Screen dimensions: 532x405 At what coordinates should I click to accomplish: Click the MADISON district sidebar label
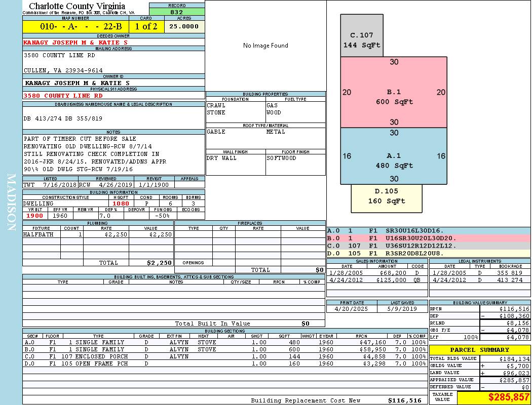[11, 202]
